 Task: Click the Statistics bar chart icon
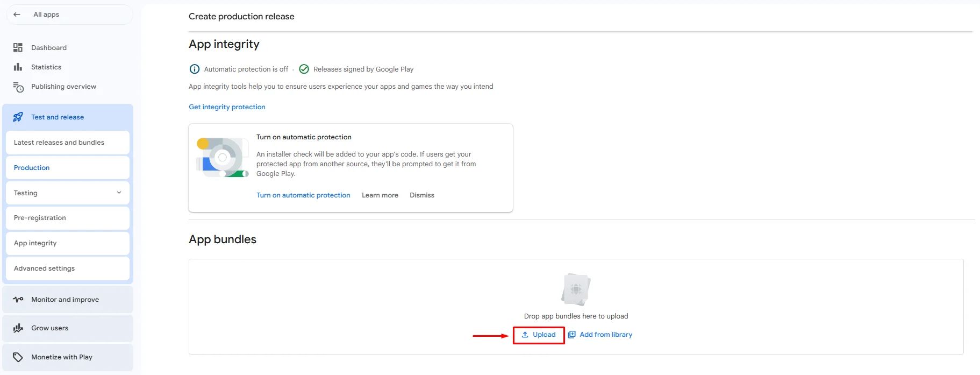(18, 67)
